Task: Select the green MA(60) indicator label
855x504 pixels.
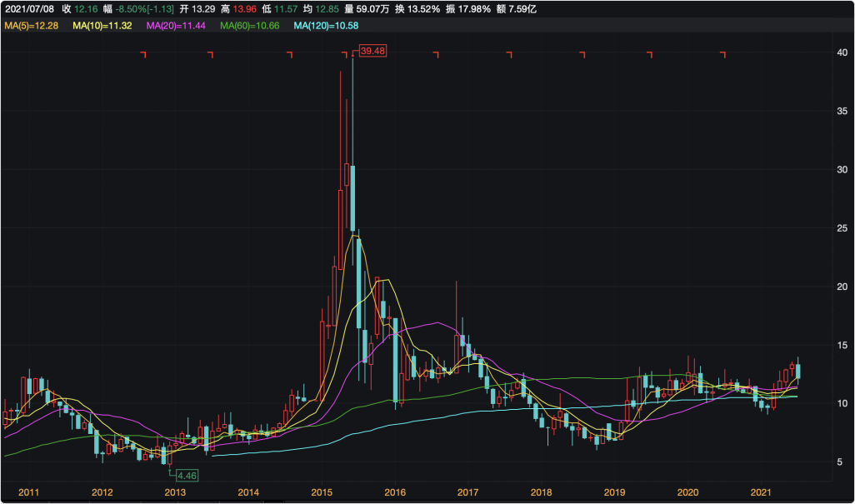Action: point(248,27)
